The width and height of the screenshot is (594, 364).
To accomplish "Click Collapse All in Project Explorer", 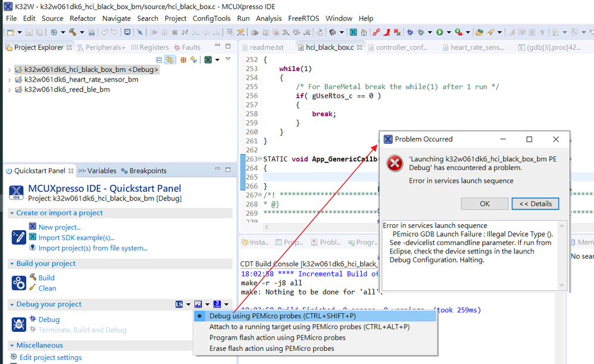I will [x=159, y=60].
